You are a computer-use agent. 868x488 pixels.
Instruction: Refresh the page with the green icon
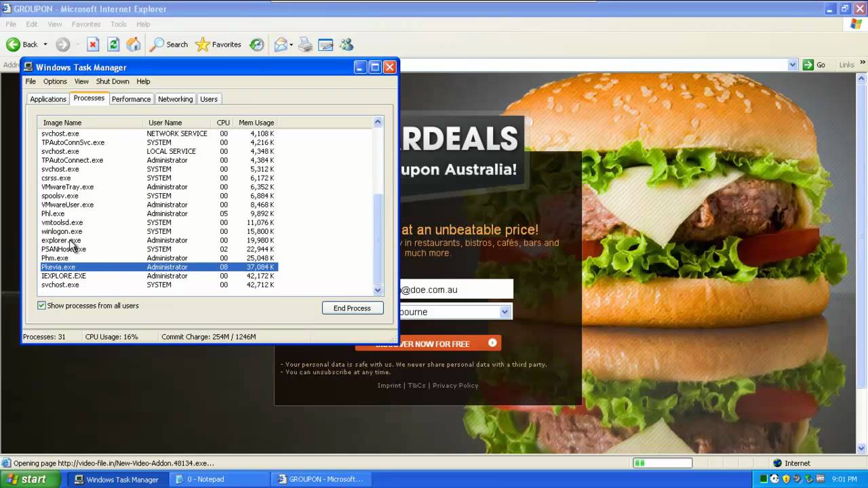113,45
